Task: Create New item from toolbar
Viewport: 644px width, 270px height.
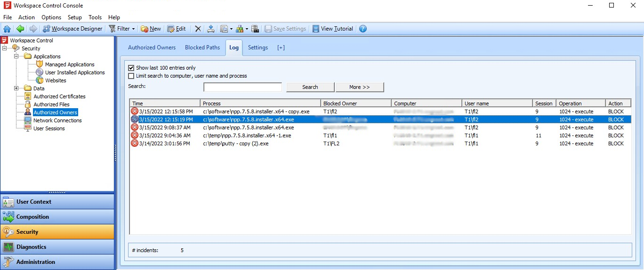Action: tap(151, 29)
